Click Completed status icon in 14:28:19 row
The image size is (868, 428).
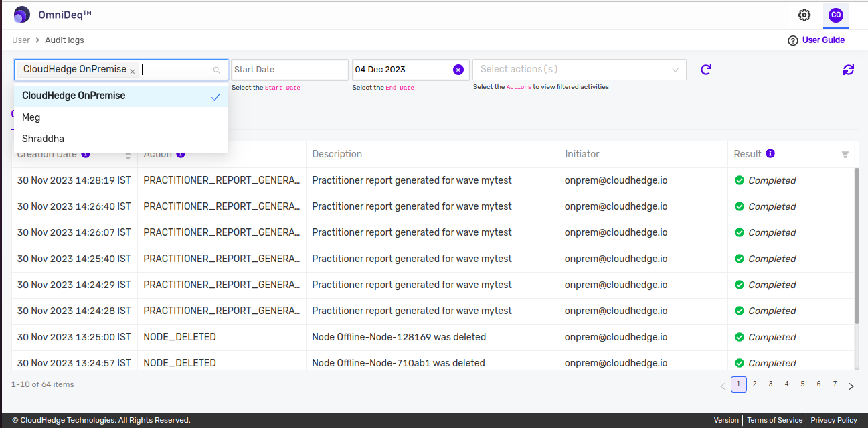tap(740, 180)
